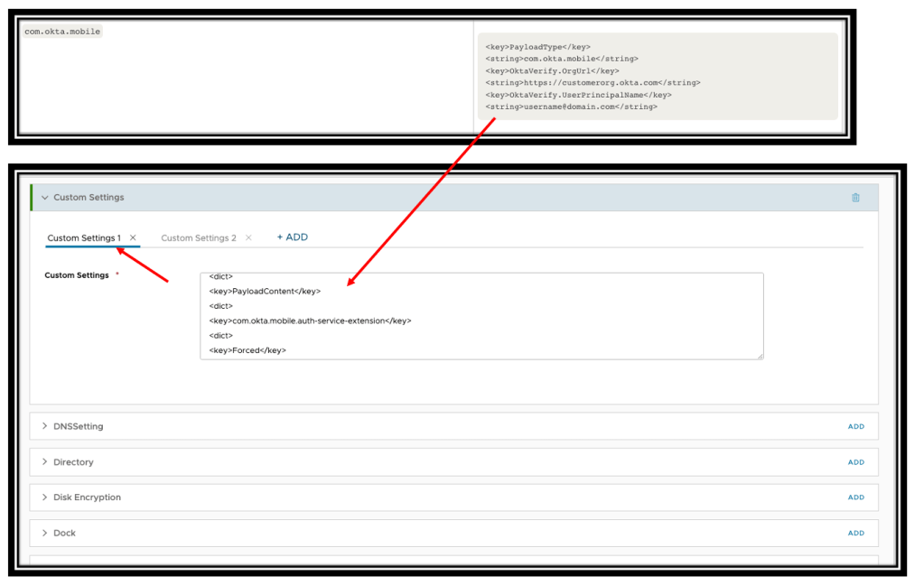Viewport: 924px width, 586px height.
Task: Collapse the Custom Settings section chevron
Action: (x=45, y=198)
